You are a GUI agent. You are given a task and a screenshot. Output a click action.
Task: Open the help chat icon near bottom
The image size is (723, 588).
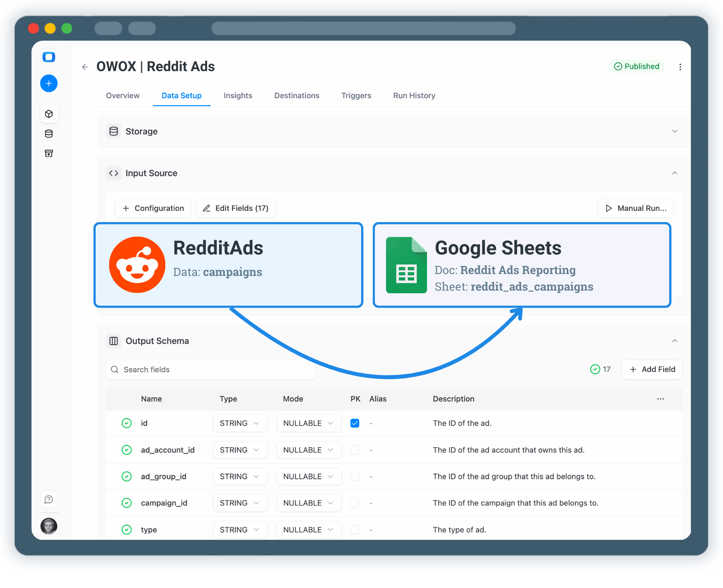[49, 499]
